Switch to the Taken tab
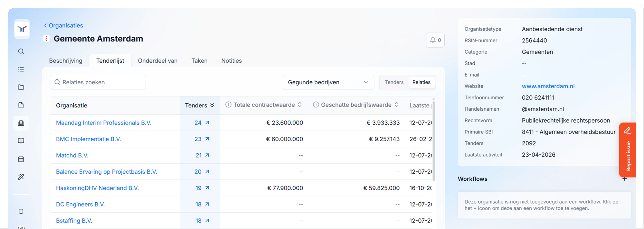 click(x=199, y=61)
